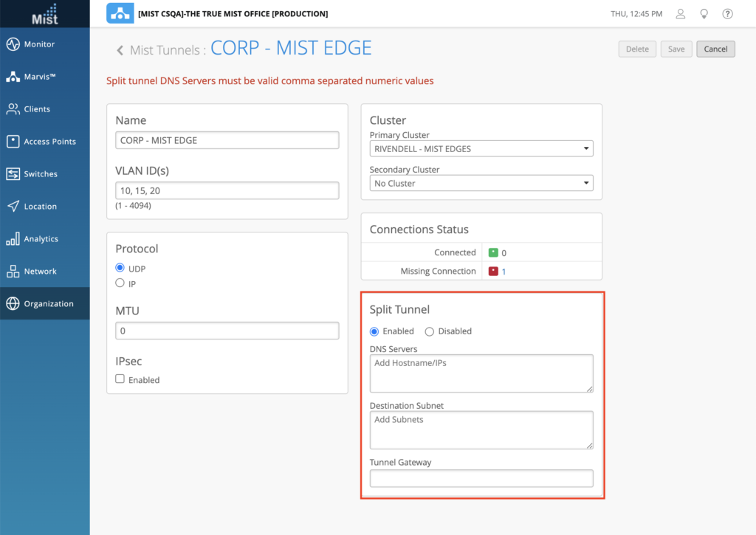Image resolution: width=756 pixels, height=535 pixels.
Task: Expand the Primary Cluster dropdown
Action: (481, 149)
